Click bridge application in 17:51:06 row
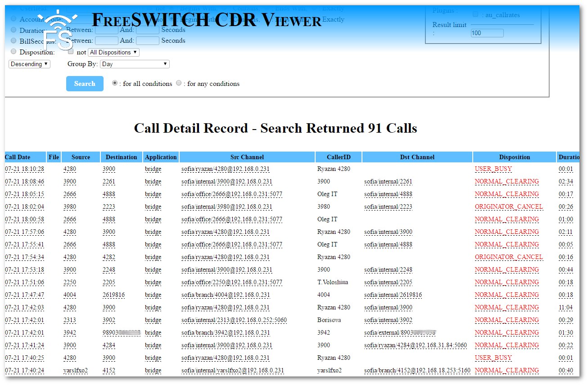588x385 pixels. point(153,282)
